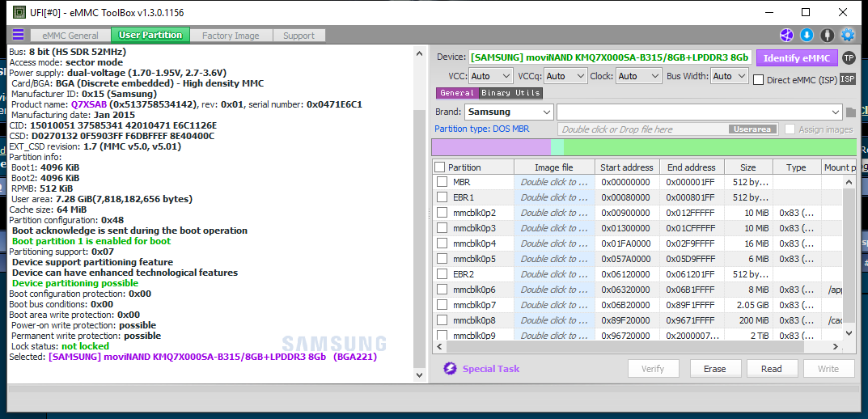Click the log panel scroll-up arrow
868x419 pixels.
[420, 53]
